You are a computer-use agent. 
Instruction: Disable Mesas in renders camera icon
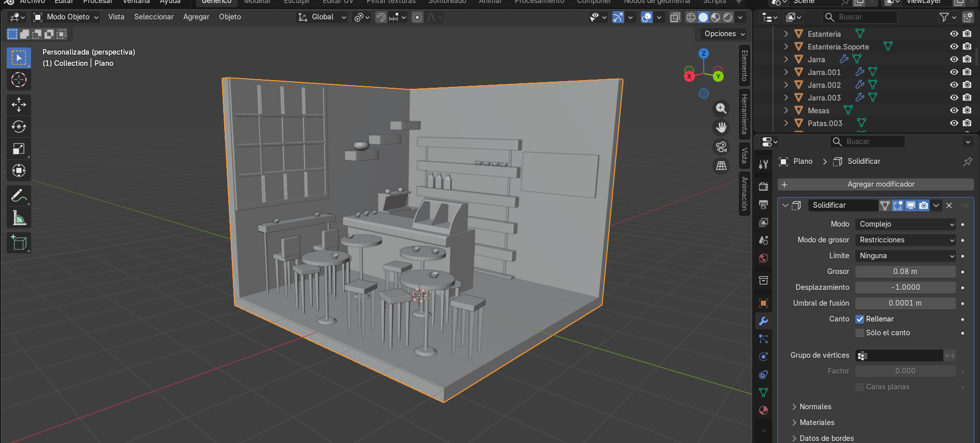[x=967, y=110]
